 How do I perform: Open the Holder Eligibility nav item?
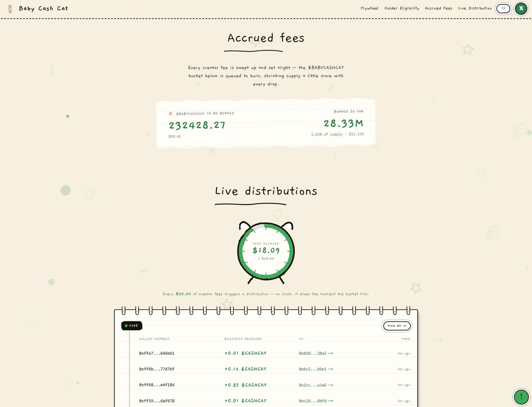click(x=402, y=8)
